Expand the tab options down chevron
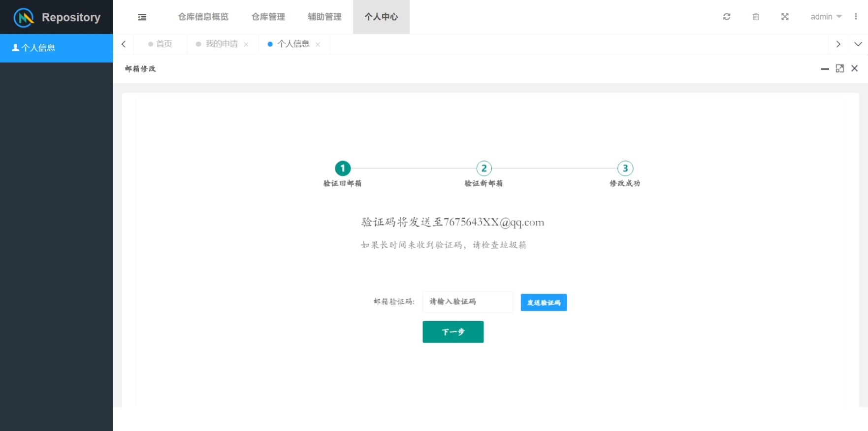 pos(858,44)
